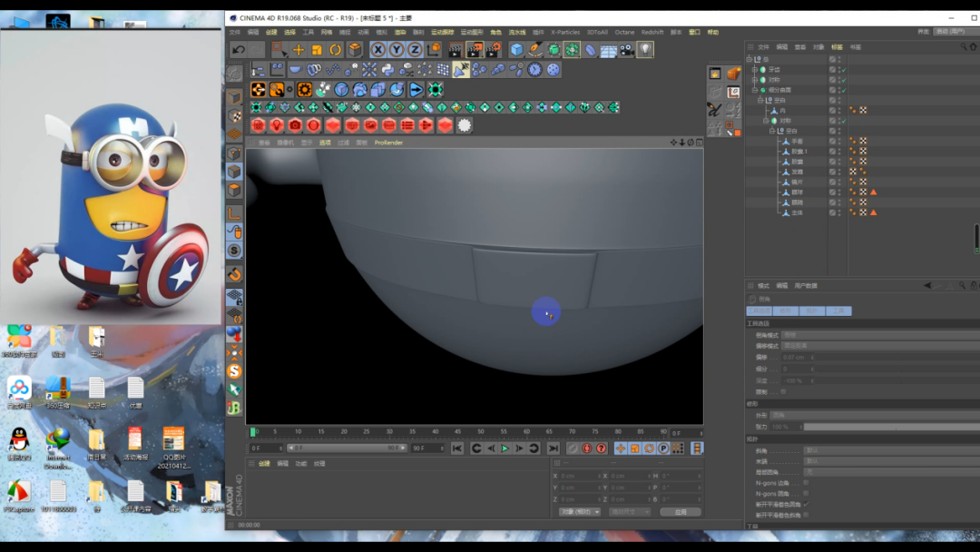This screenshot has height=552, width=980.
Task: Click the S snap icon in left palette
Action: (234, 251)
